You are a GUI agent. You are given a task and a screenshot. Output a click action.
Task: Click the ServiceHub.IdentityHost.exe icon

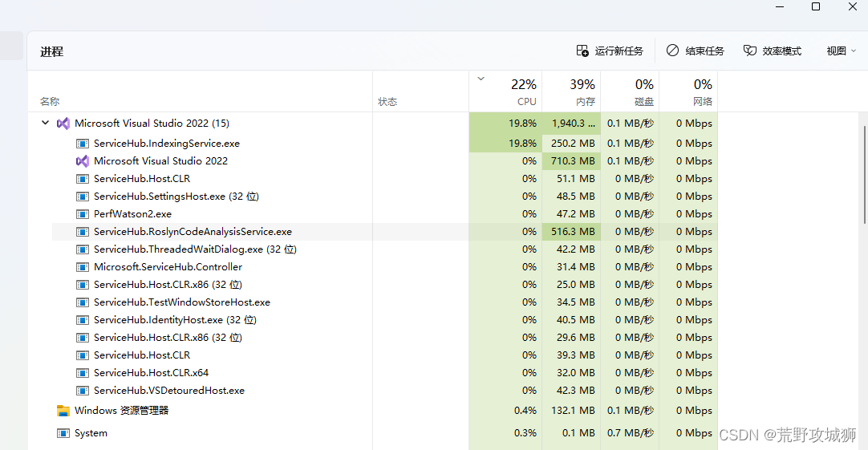click(83, 320)
